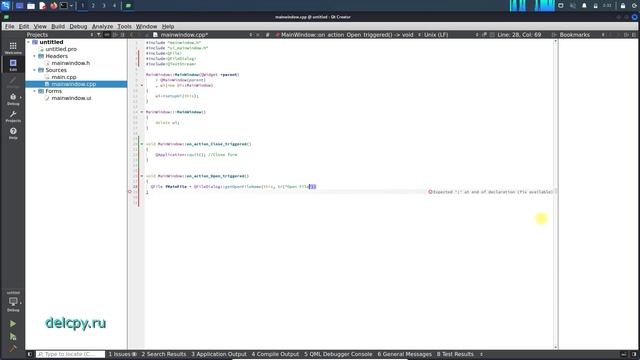Open the file manager icon in the taskbar
This screenshot has height=360, width=640.
[x=31, y=6]
